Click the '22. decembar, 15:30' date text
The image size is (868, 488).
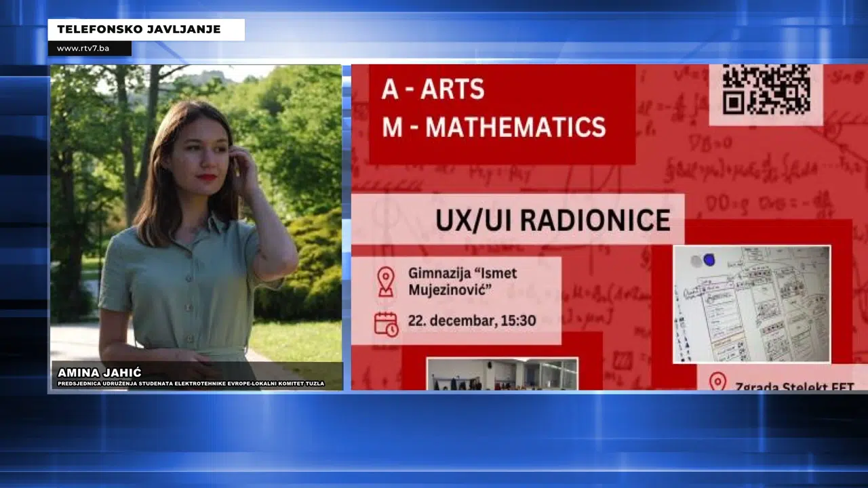click(x=472, y=321)
